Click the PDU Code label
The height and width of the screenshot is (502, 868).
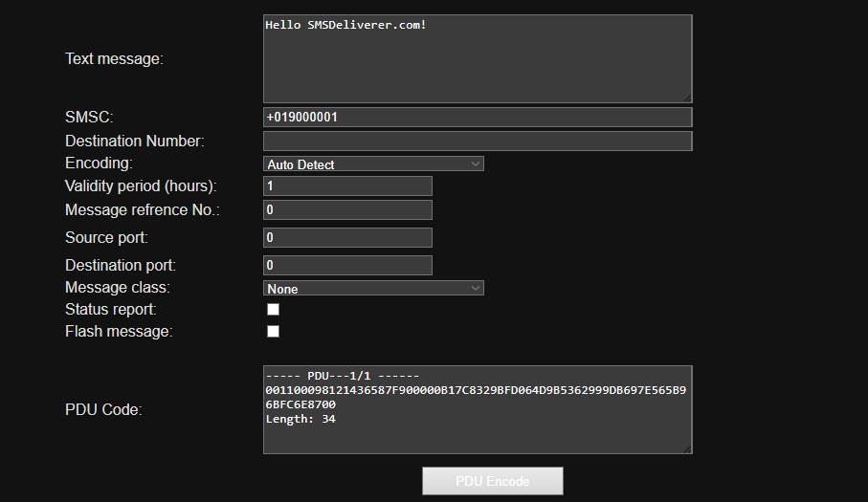click(x=103, y=409)
